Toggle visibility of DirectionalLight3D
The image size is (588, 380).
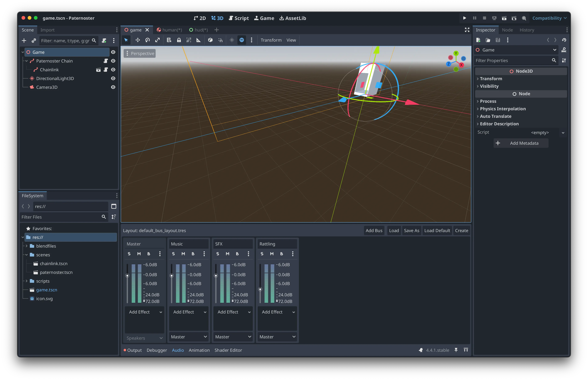point(113,78)
